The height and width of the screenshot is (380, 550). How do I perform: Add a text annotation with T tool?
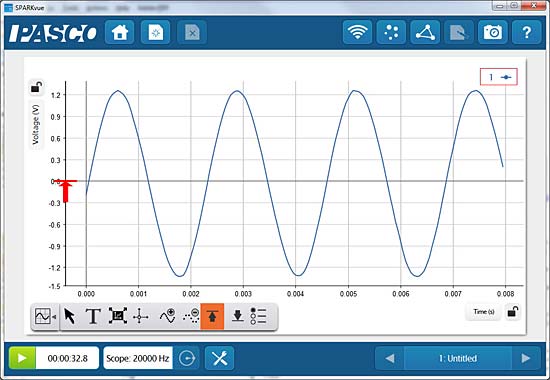(93, 316)
